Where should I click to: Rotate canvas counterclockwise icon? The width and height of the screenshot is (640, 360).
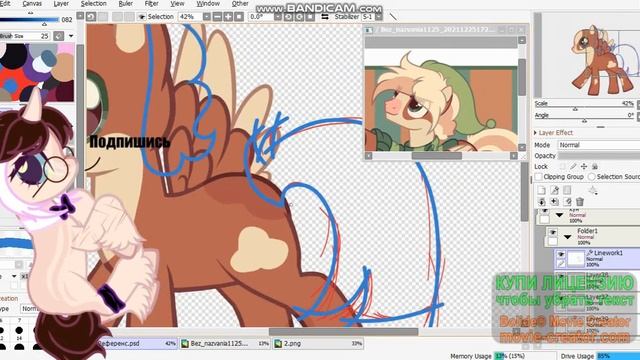(x=288, y=17)
